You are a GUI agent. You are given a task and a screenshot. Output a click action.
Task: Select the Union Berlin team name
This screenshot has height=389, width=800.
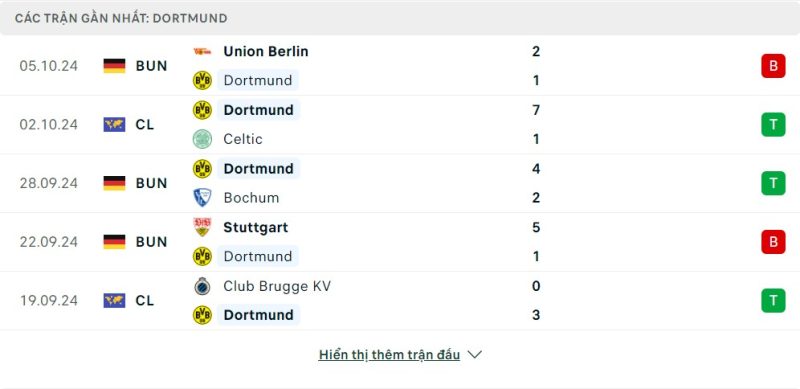(266, 52)
